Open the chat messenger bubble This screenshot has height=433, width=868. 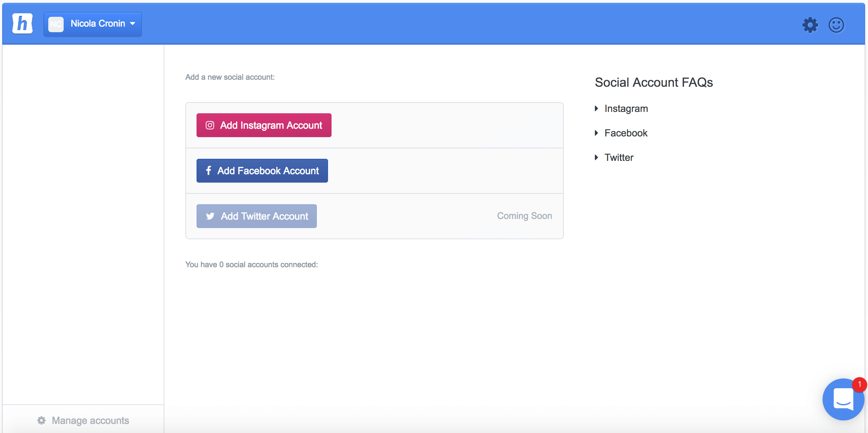click(x=843, y=399)
